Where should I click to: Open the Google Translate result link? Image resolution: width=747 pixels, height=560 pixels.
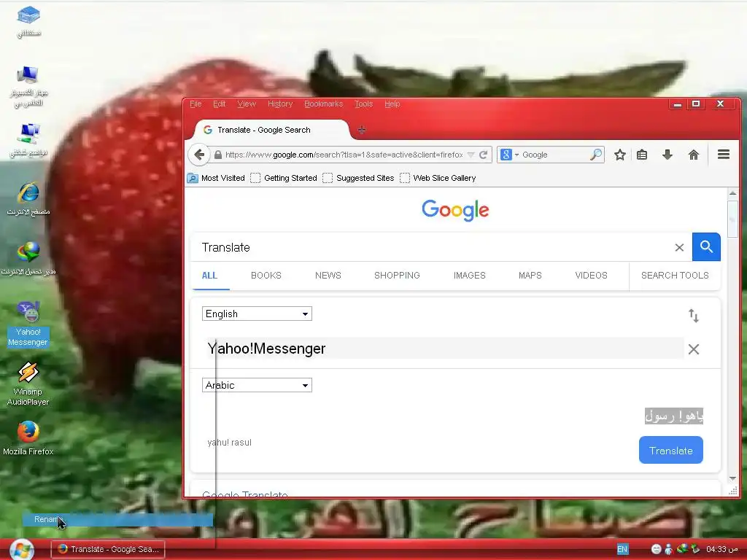click(245, 494)
